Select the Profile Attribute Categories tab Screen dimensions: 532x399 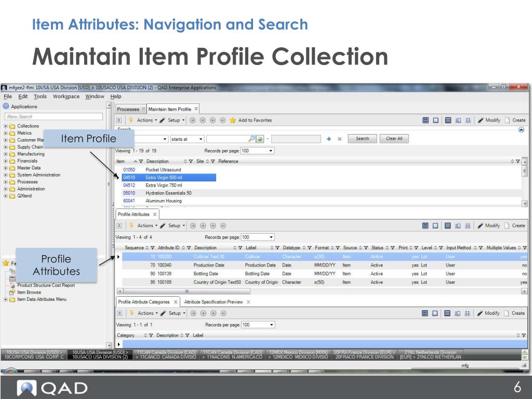[144, 302]
